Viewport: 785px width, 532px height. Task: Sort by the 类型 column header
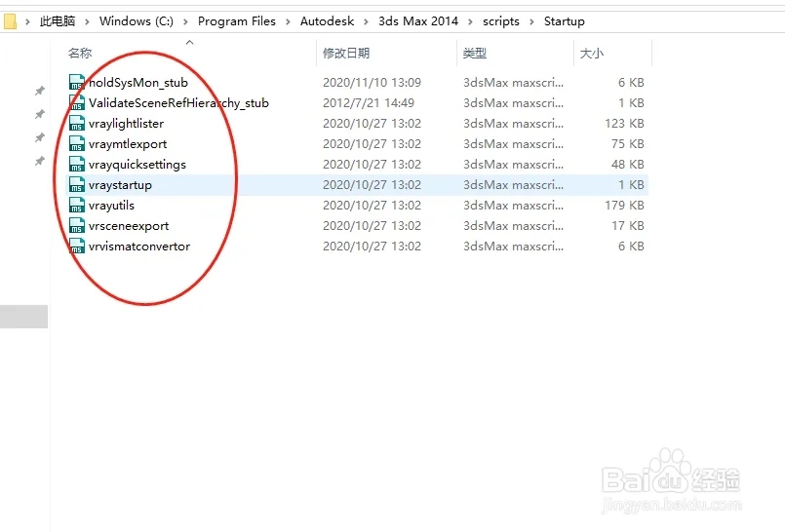click(475, 53)
